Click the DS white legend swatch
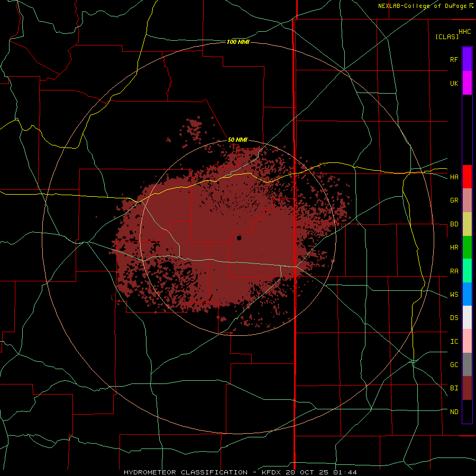Viewport: 476px width, 476px height. [467, 317]
